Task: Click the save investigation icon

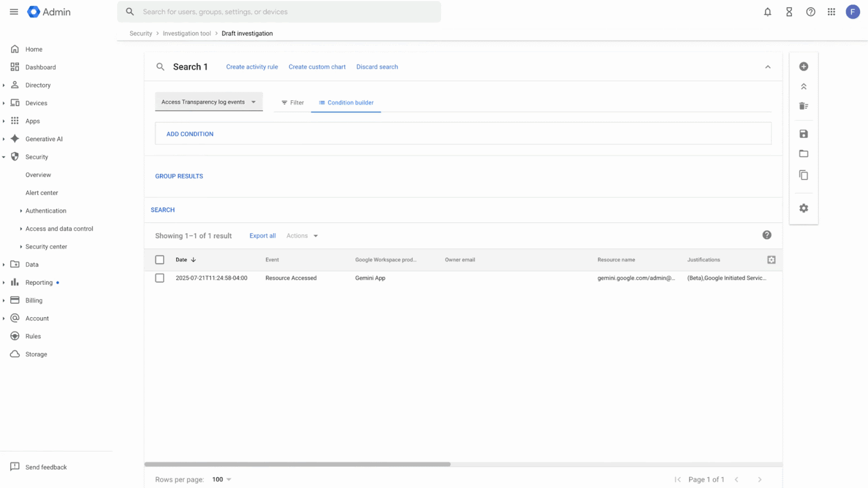Action: click(x=803, y=134)
